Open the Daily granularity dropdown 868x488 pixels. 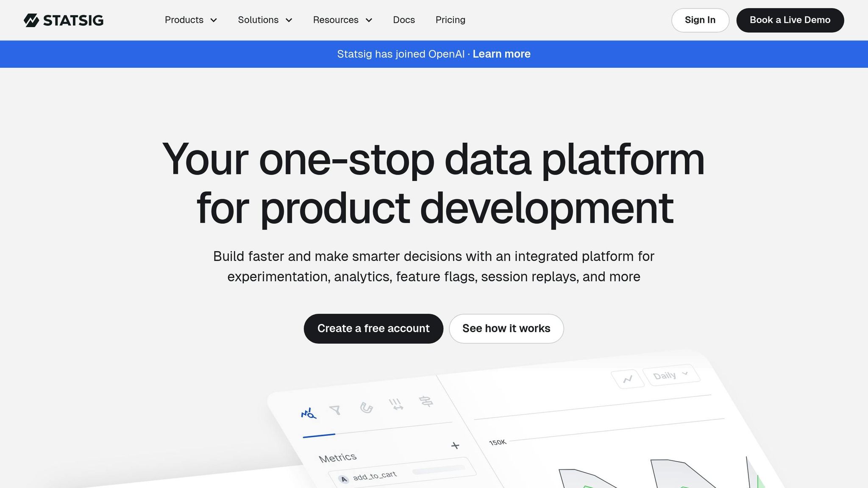coord(670,375)
